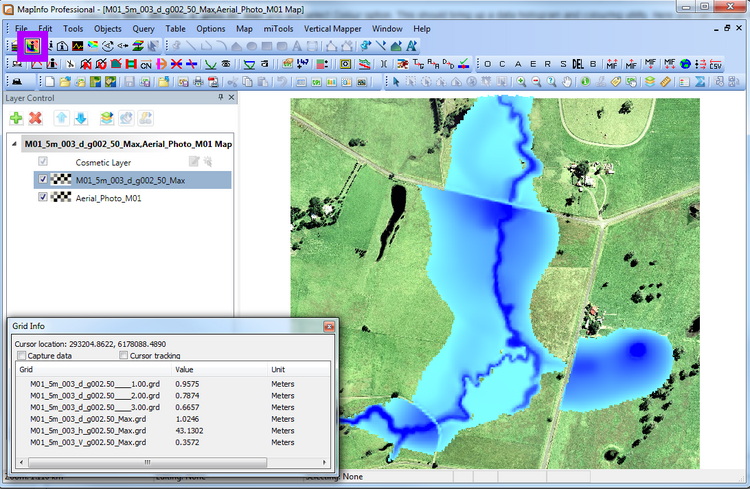
Task: Collapse the map tree in Layer Control
Action: 13,144
